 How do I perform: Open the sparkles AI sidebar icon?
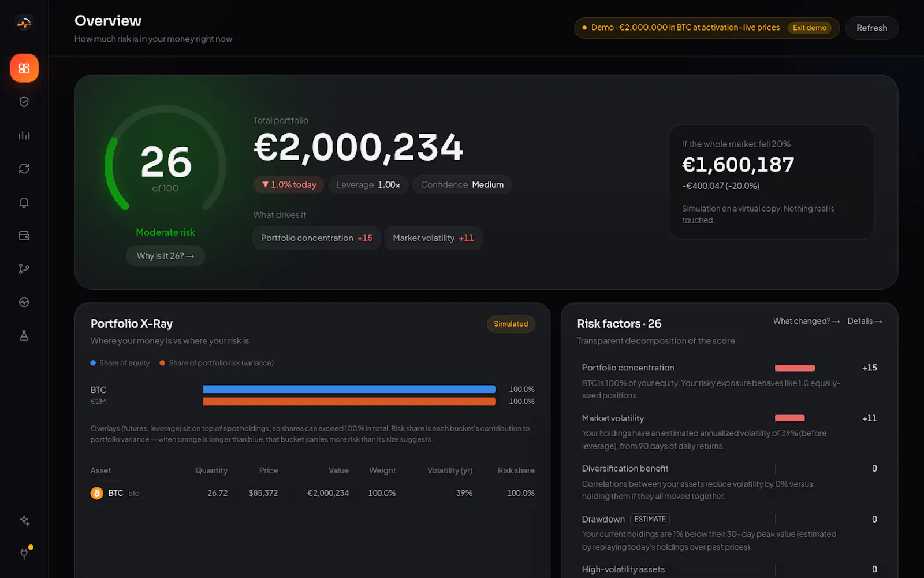(x=24, y=520)
